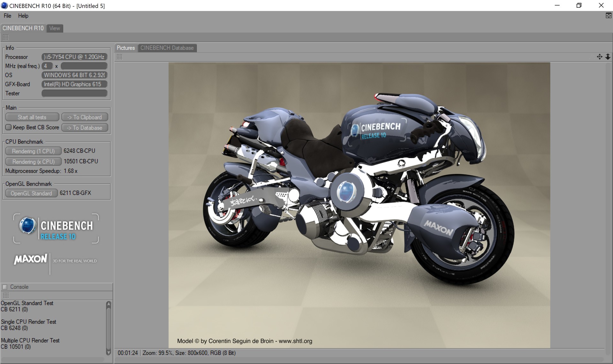
Task: Click the Tester name input field
Action: click(x=74, y=93)
